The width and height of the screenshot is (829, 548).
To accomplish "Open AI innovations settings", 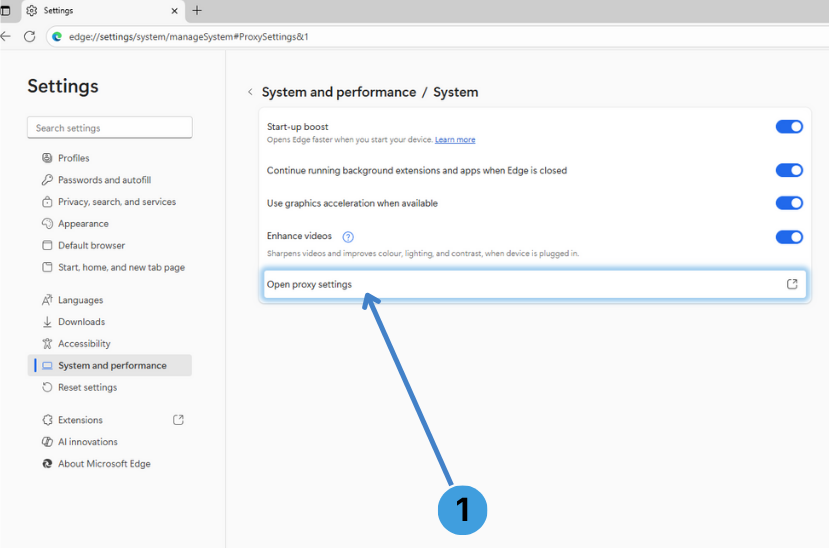I will 109,441.
